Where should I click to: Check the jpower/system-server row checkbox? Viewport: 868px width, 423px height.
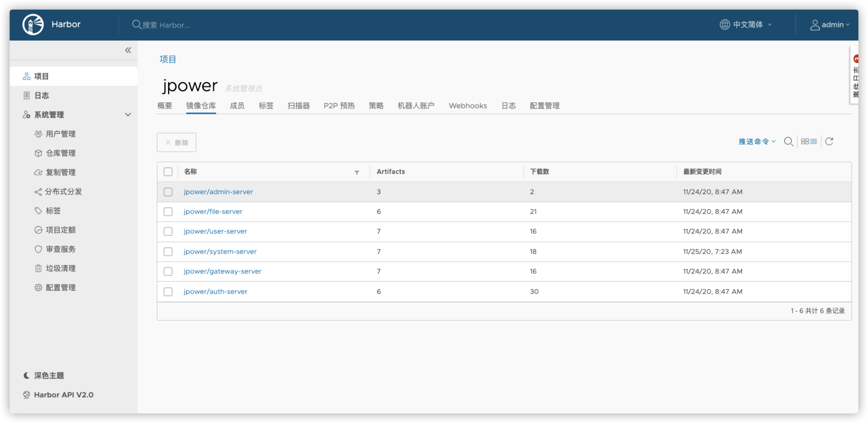[x=168, y=252]
